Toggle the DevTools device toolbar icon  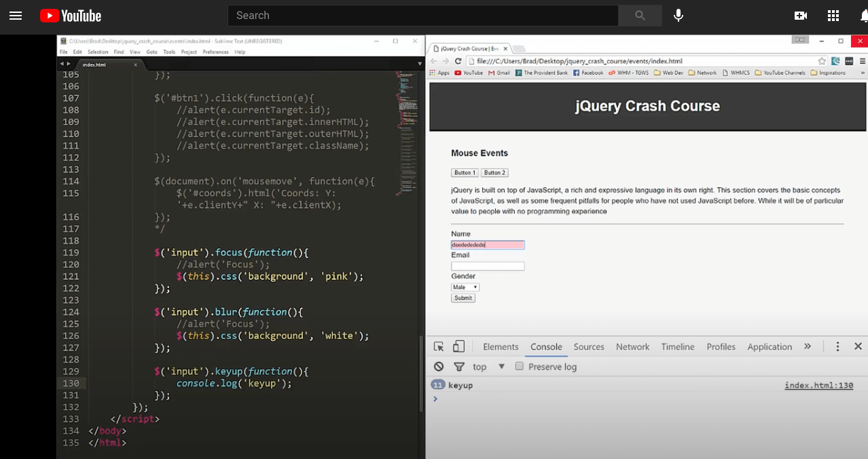(x=458, y=346)
